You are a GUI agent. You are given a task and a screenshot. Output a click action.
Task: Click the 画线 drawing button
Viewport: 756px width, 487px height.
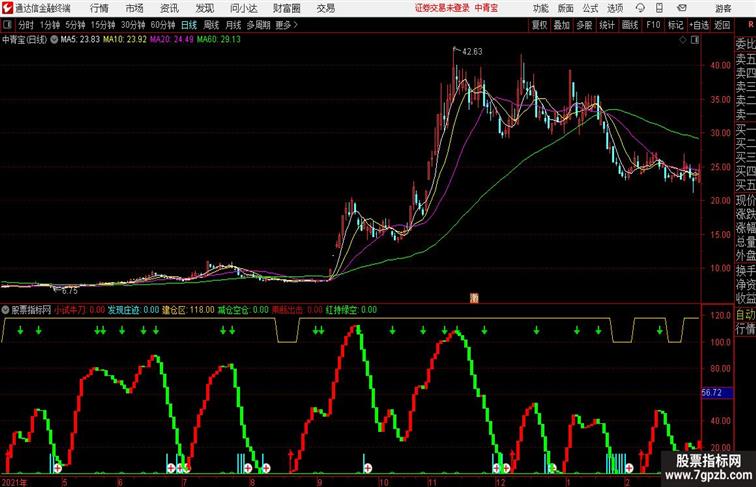(x=630, y=25)
